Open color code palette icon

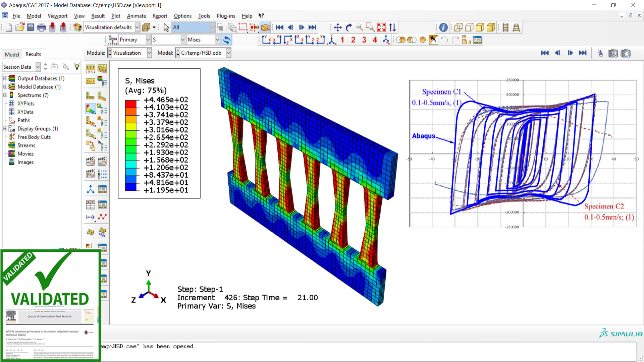click(77, 27)
